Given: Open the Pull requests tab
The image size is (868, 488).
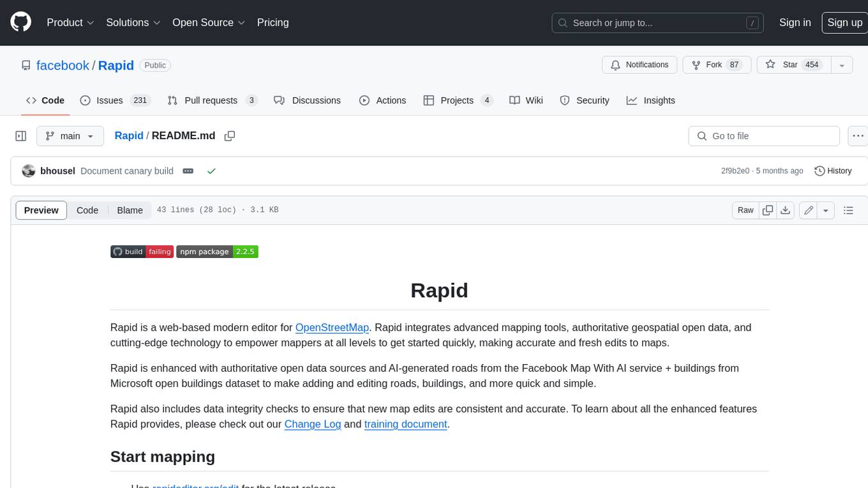Looking at the screenshot, I should (212, 100).
